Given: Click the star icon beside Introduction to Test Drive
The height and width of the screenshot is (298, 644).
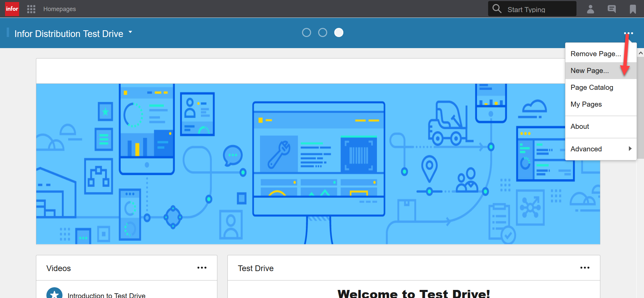Looking at the screenshot, I should click(x=54, y=293).
